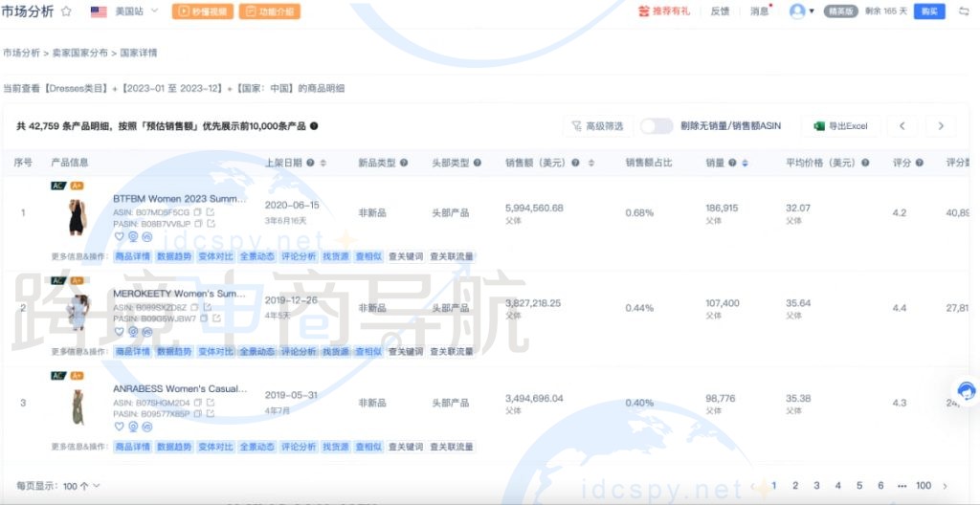Screen dimensions: 980x505
Task: Open 高级筛选 advanced filter
Action: 597,126
